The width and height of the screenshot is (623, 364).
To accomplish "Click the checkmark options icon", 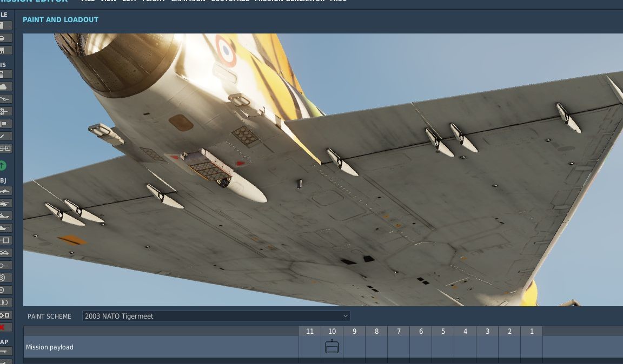I will click(x=5, y=136).
